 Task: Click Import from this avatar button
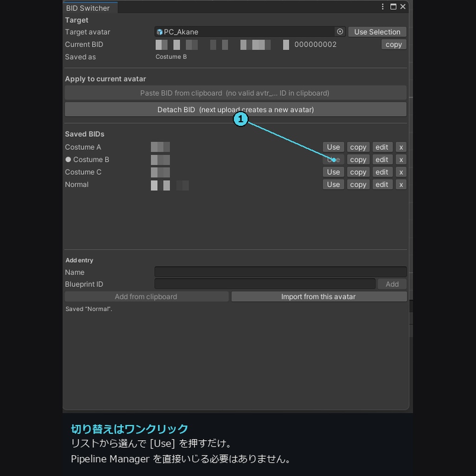[x=319, y=297]
